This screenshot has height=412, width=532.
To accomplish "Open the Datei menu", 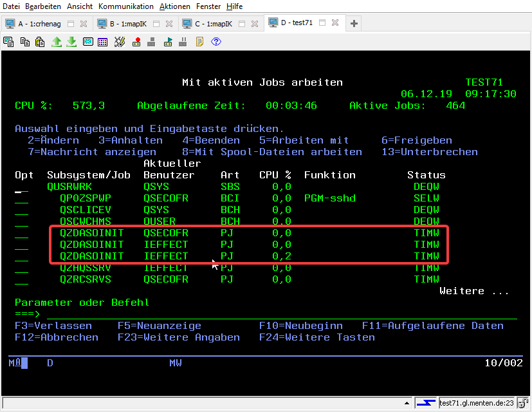I will pos(12,6).
